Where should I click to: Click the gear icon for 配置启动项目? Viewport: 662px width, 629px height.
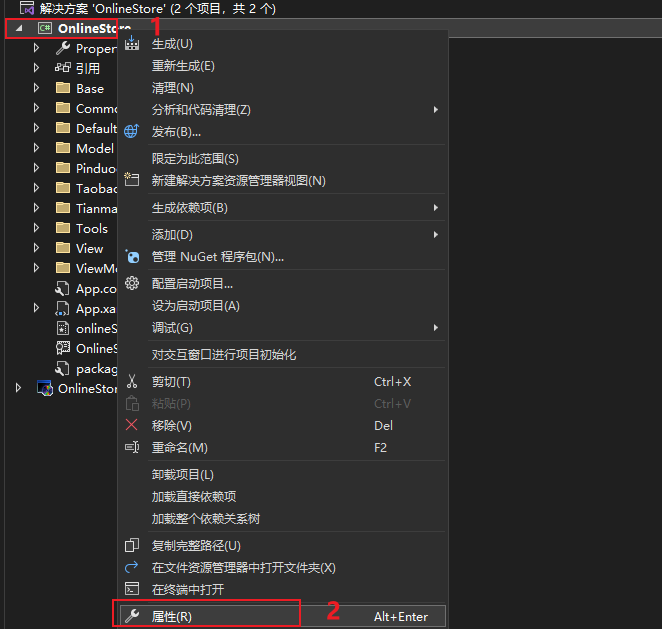(x=132, y=284)
